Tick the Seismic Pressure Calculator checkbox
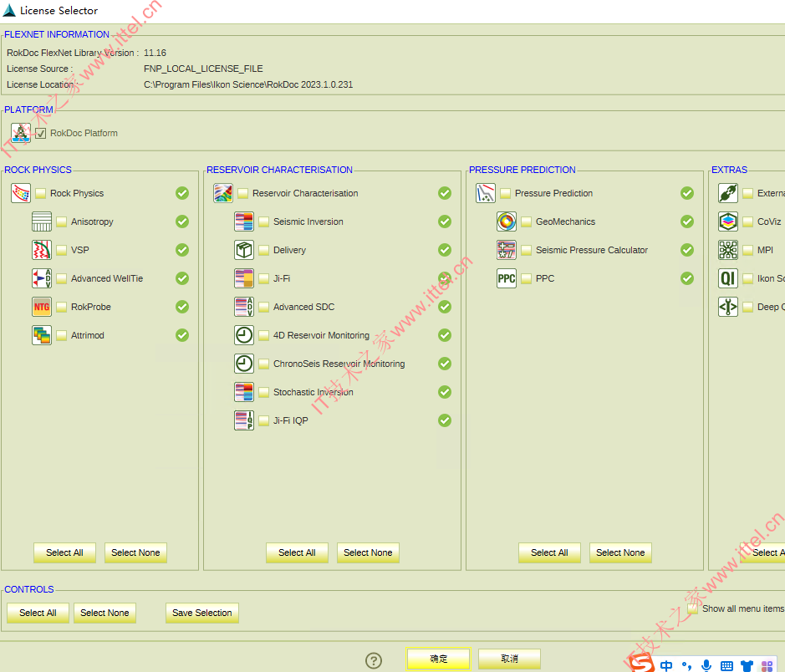 coord(526,250)
